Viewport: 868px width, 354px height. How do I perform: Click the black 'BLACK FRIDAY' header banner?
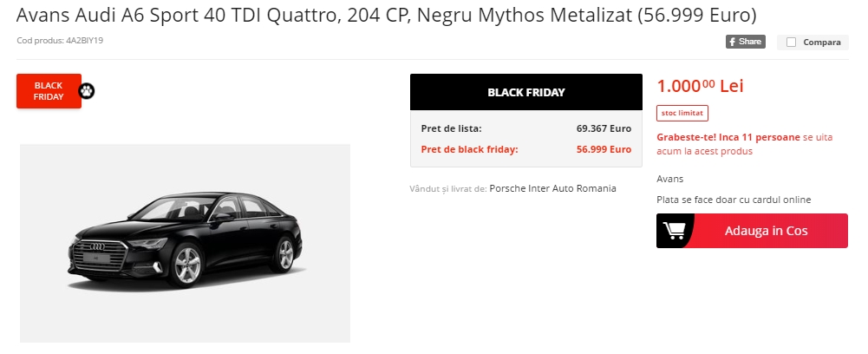525,92
